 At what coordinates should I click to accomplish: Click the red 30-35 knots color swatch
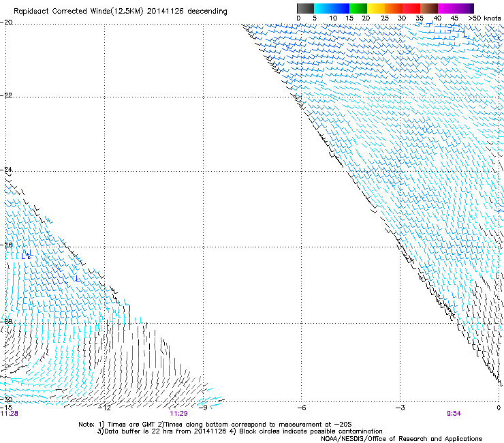411,8
